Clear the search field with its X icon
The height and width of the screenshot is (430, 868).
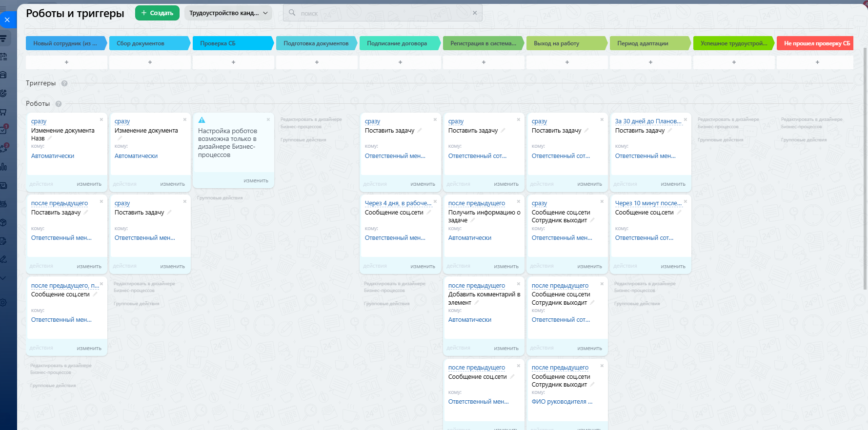[475, 13]
